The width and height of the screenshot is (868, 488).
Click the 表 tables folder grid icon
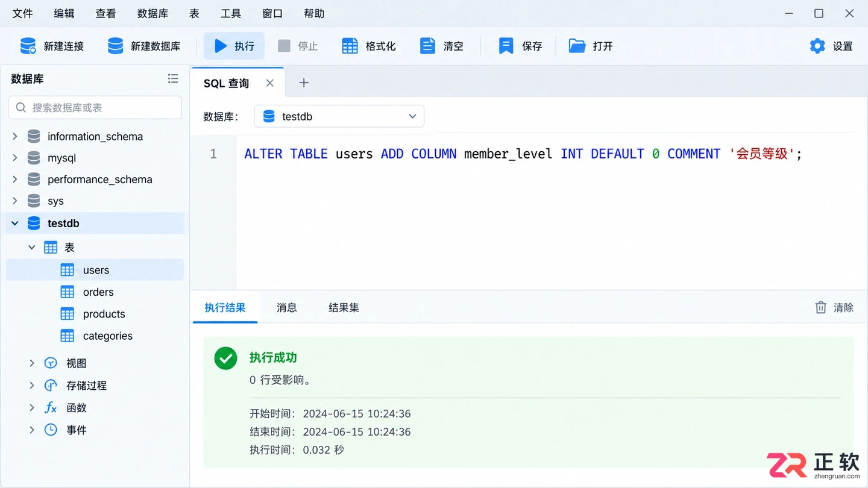(51, 248)
